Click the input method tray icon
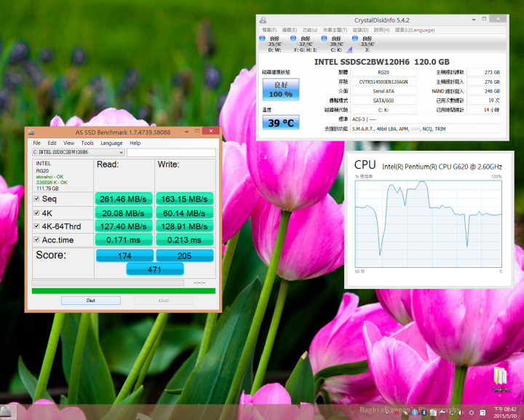This screenshot has height=420, width=524. (x=483, y=413)
